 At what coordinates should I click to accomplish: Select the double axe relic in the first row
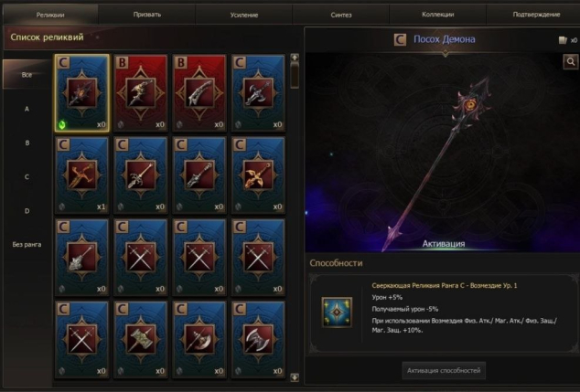(258, 92)
